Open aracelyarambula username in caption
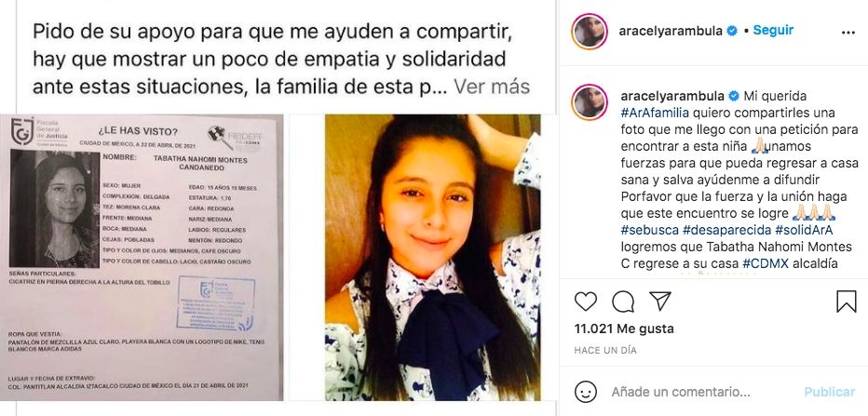 pos(672,96)
